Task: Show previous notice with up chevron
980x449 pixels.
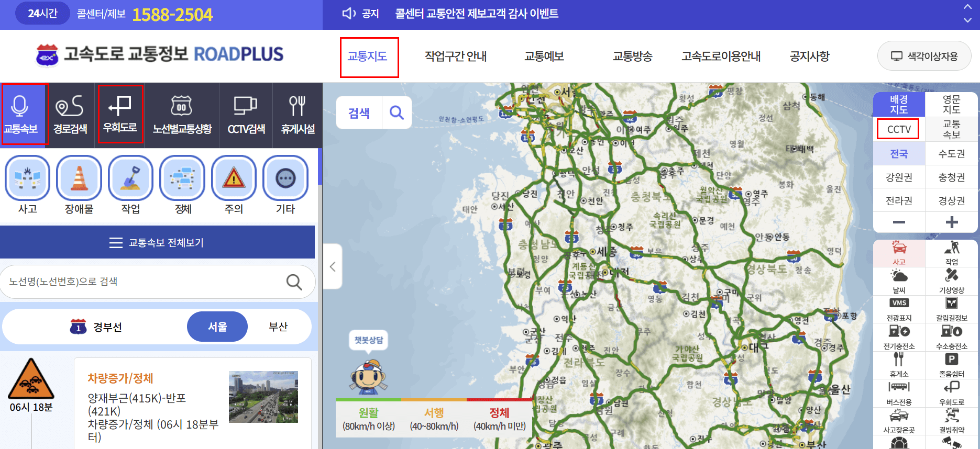Action: (x=967, y=7)
